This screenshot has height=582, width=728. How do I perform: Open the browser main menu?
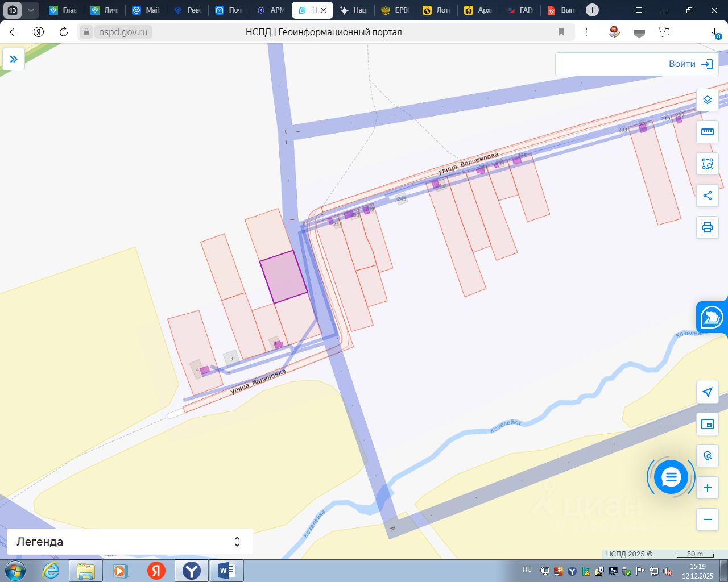coord(639,10)
